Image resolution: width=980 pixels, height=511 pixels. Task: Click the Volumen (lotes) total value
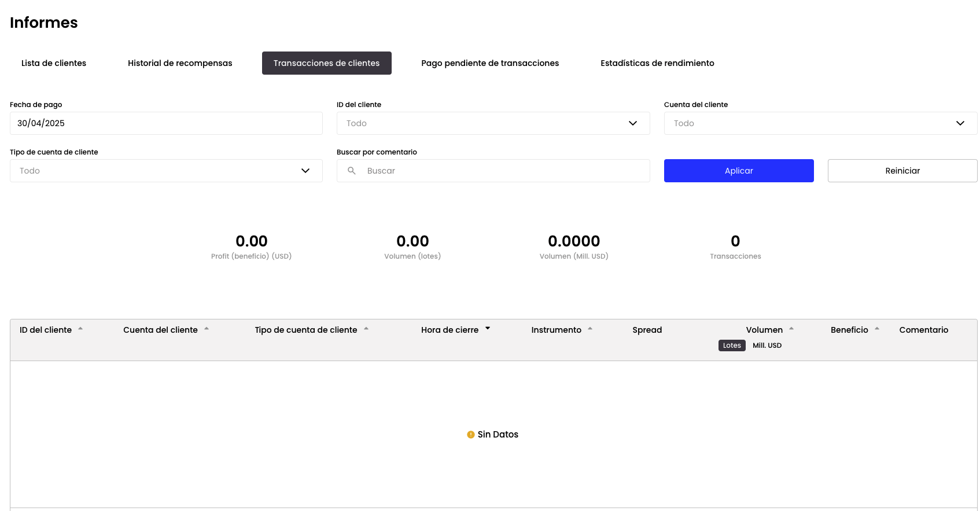coord(412,241)
